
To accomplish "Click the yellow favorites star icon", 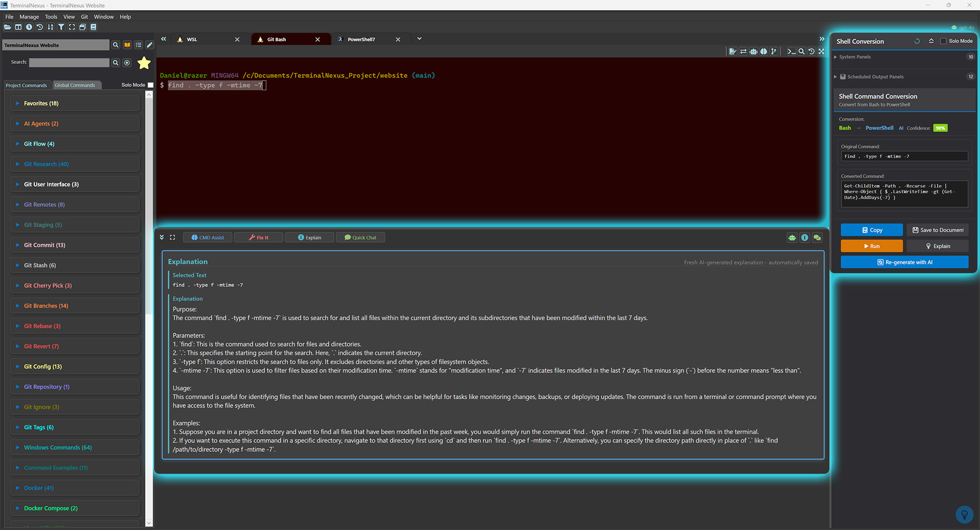I will tap(144, 63).
